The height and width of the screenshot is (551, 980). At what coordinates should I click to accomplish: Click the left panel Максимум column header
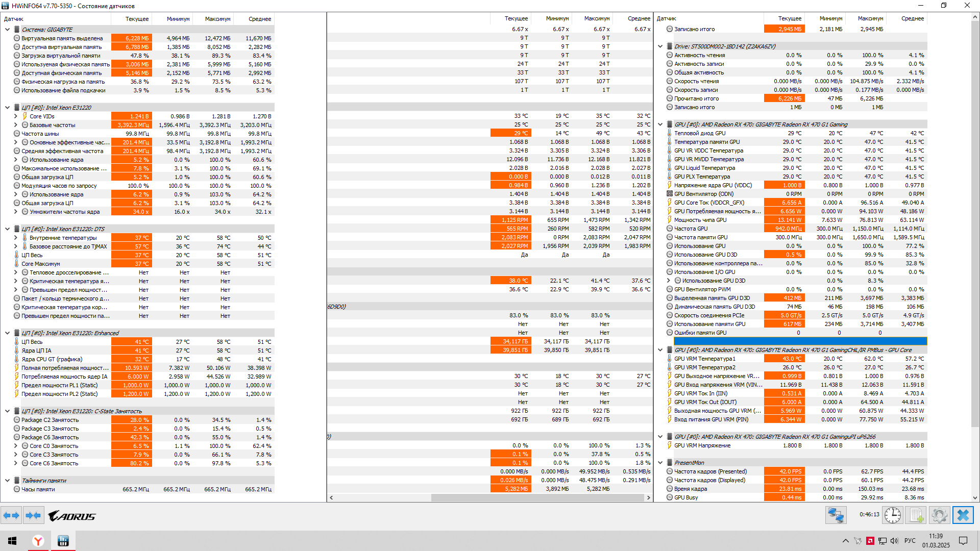[217, 19]
